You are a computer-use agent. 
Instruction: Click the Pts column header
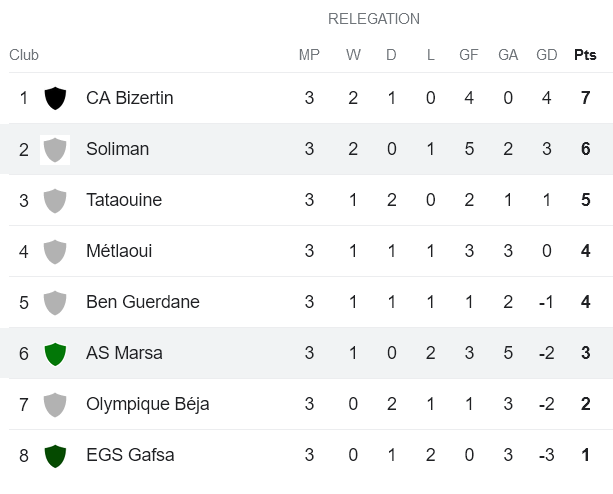point(585,55)
